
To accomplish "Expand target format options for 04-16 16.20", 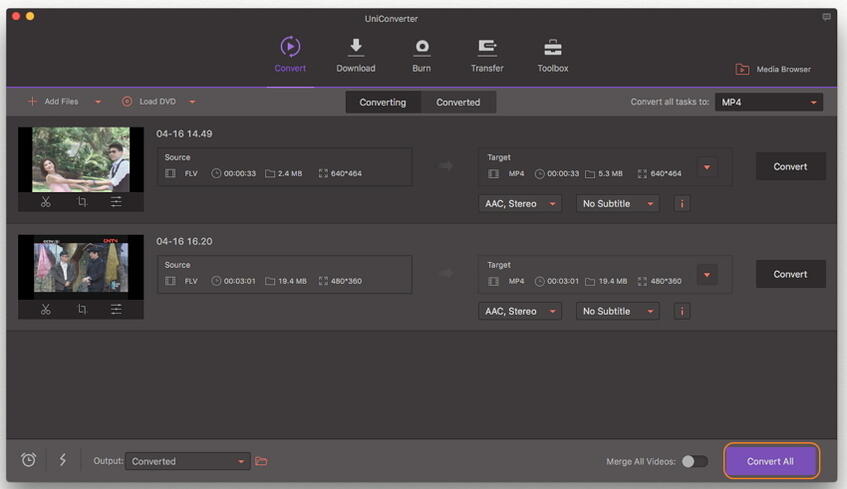I will tap(707, 275).
